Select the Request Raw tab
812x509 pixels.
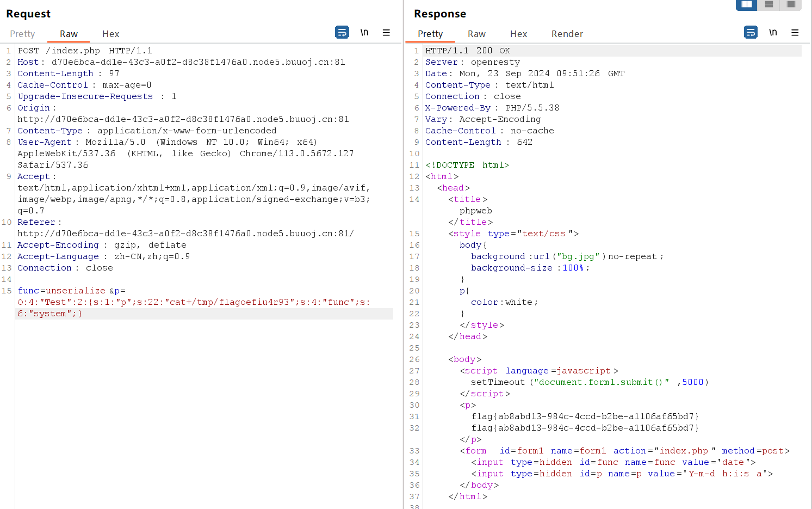click(x=69, y=34)
